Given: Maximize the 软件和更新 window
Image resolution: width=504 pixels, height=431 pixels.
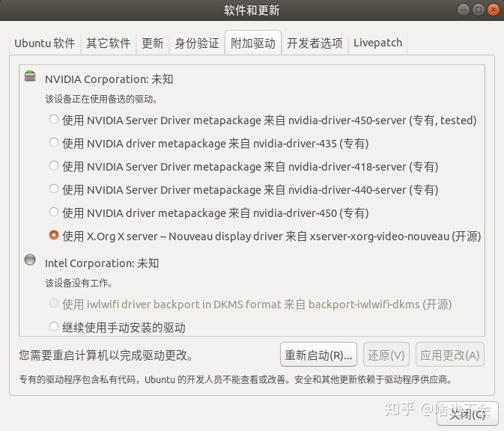Looking at the screenshot, I should (x=479, y=10).
